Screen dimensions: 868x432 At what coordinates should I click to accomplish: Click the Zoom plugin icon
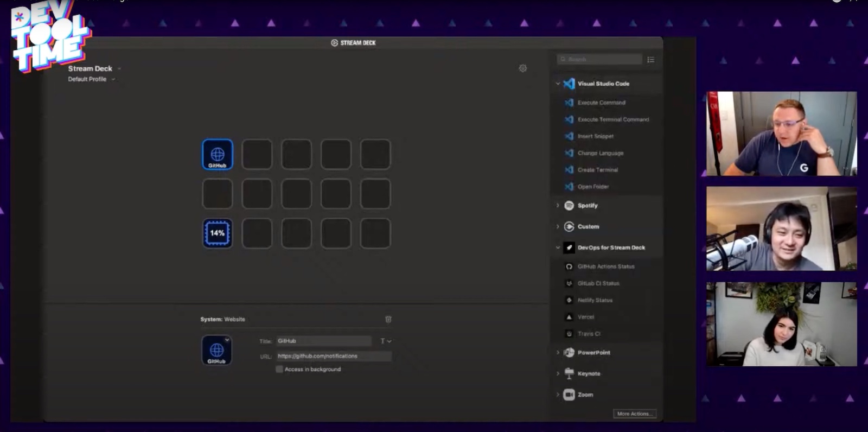569,395
